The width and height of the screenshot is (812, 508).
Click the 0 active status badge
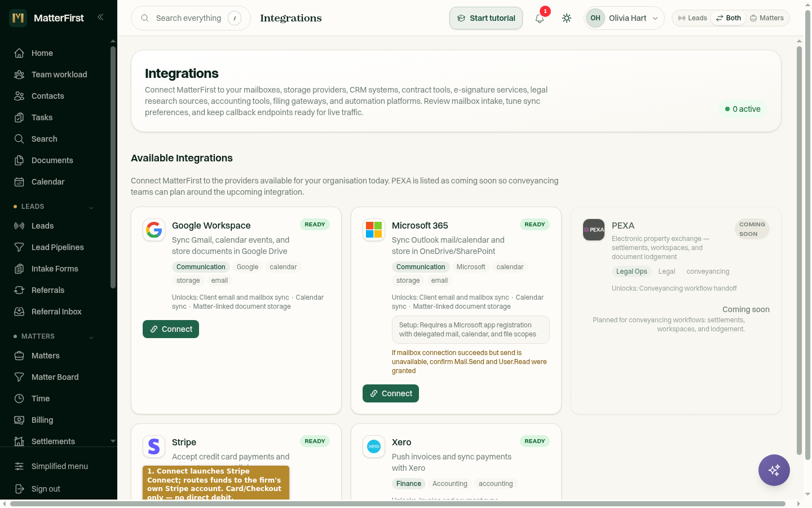point(743,109)
